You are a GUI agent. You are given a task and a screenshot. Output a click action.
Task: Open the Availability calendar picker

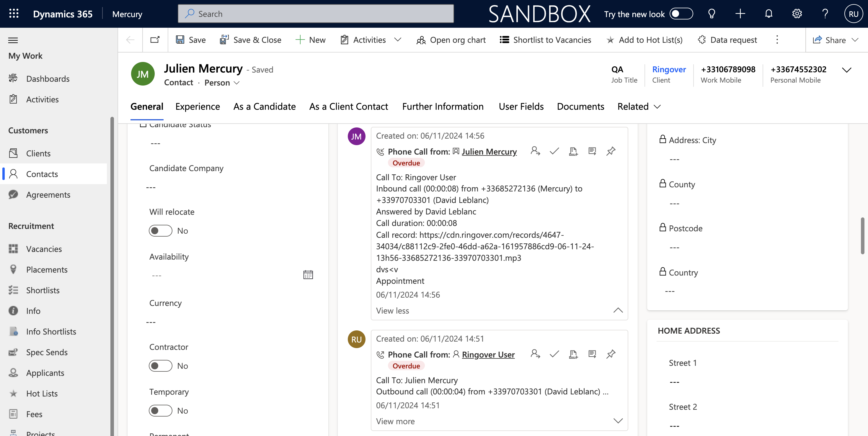308,275
